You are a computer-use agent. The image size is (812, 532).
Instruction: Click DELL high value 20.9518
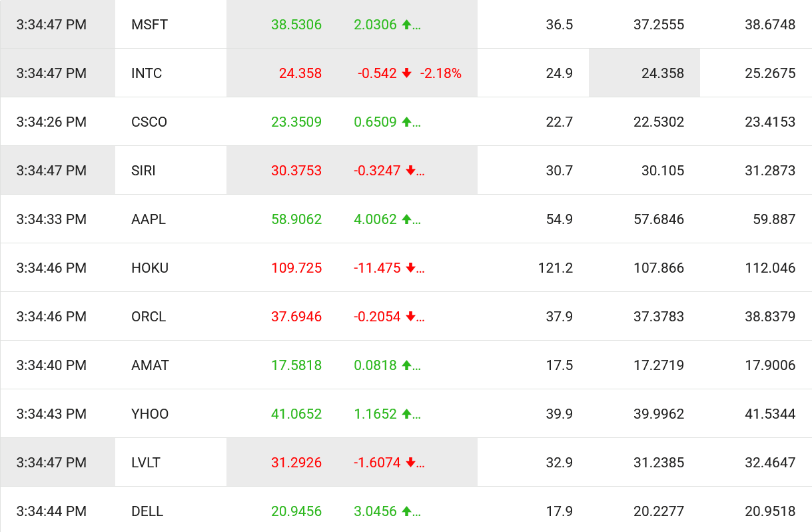coord(770,511)
